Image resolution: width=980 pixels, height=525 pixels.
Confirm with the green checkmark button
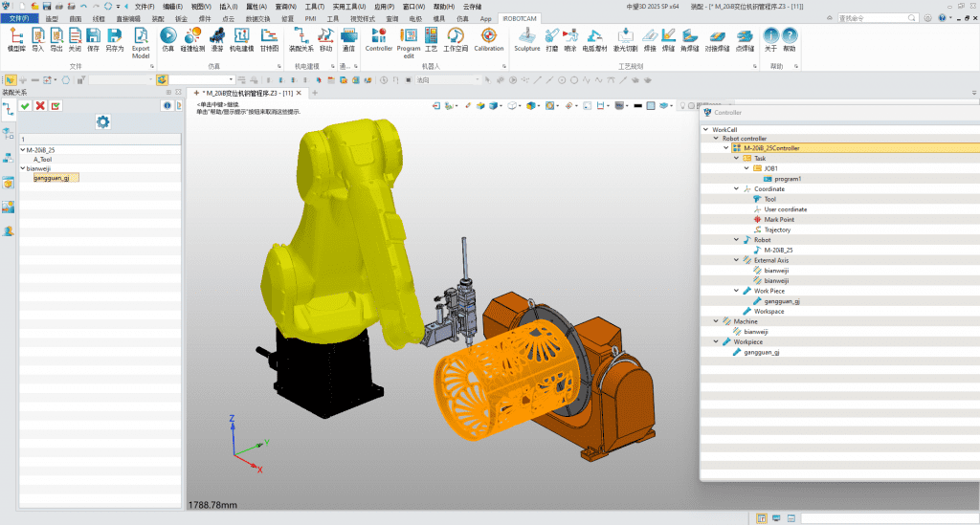click(25, 105)
